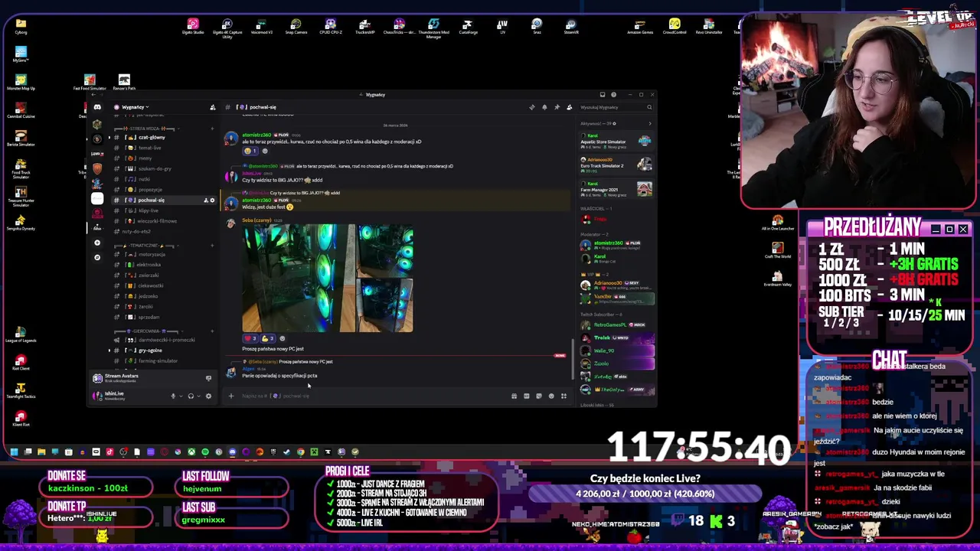Click the create invite icon on pochwal-się
980x551 pixels.
[205, 201]
